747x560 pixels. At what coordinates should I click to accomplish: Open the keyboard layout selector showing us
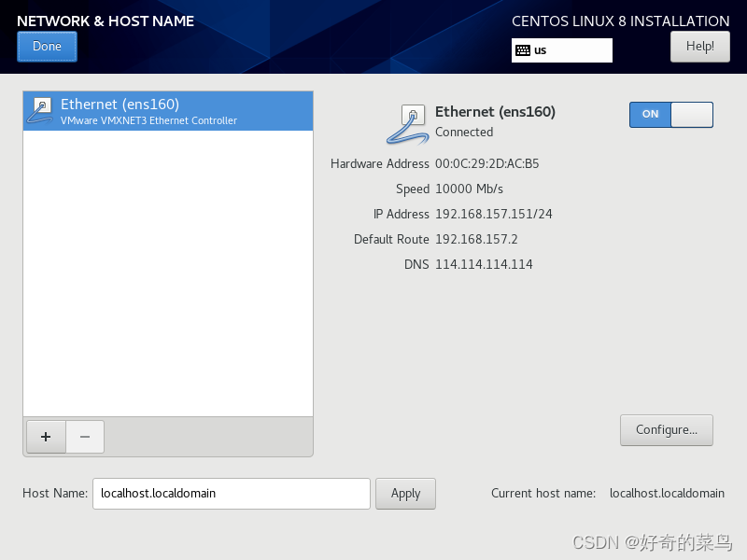(560, 50)
